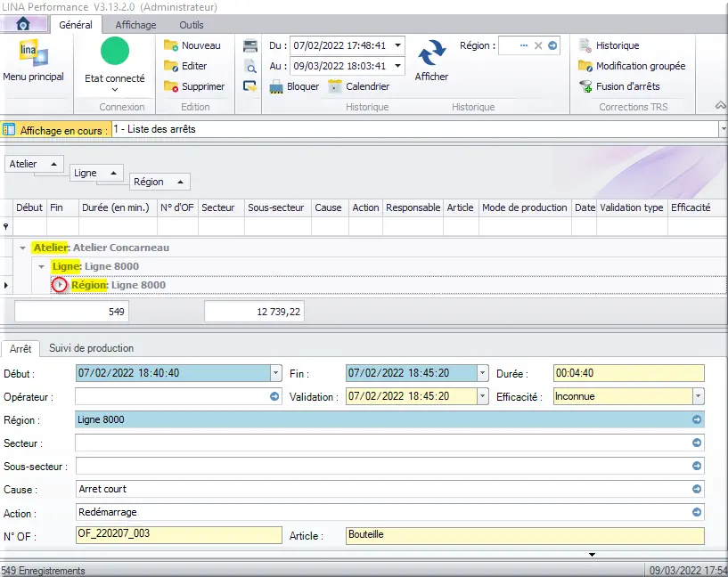728x577 pixels.
Task: Click the export icon below print preview
Action: (x=250, y=86)
